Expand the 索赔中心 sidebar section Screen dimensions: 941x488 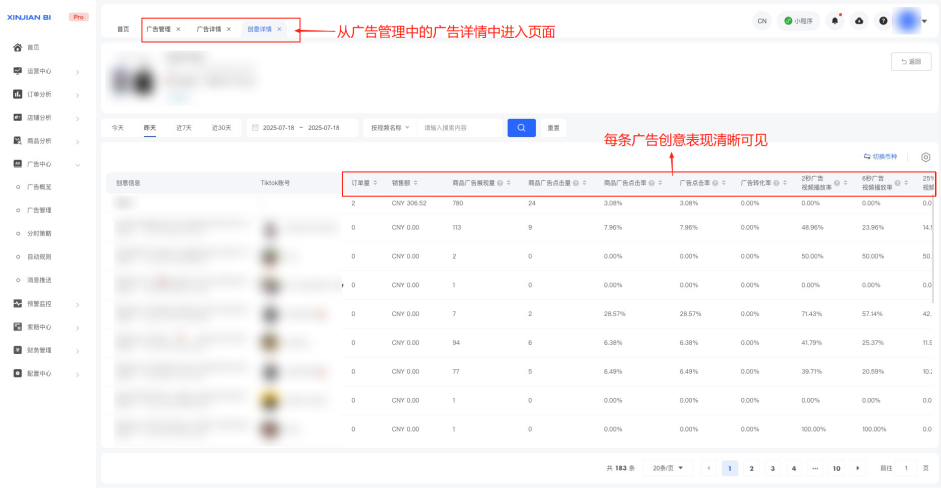(77, 328)
